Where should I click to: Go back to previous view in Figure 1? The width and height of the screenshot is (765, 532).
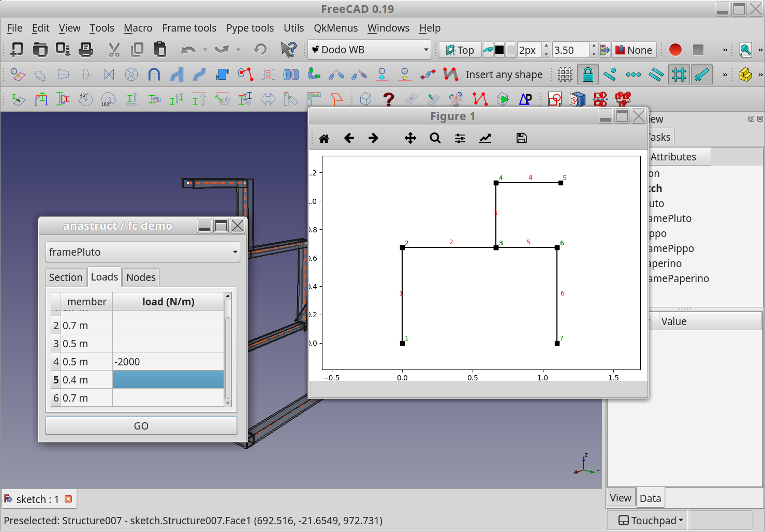(349, 138)
